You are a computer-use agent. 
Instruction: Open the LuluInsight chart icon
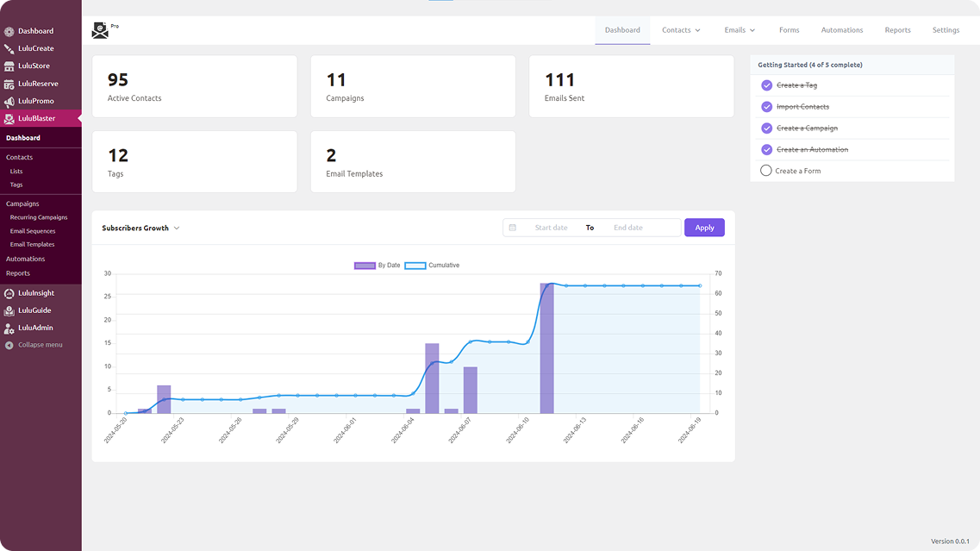tap(9, 293)
